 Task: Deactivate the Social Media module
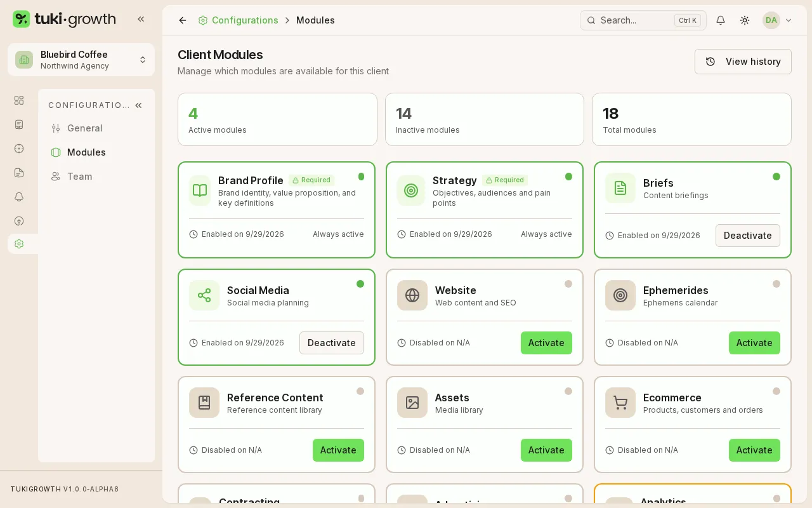(332, 343)
